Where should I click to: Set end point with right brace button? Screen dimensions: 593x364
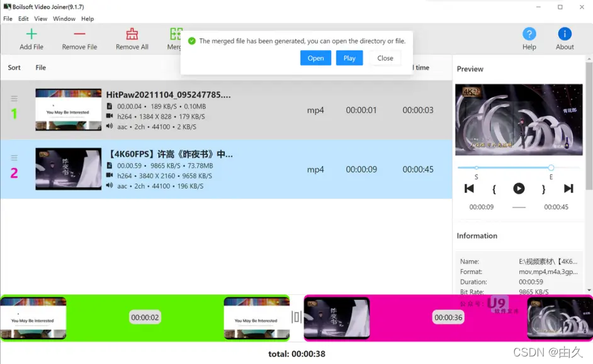click(543, 189)
